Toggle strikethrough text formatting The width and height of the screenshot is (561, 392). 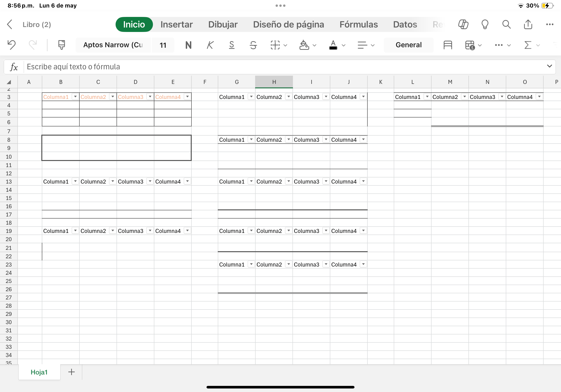point(253,45)
